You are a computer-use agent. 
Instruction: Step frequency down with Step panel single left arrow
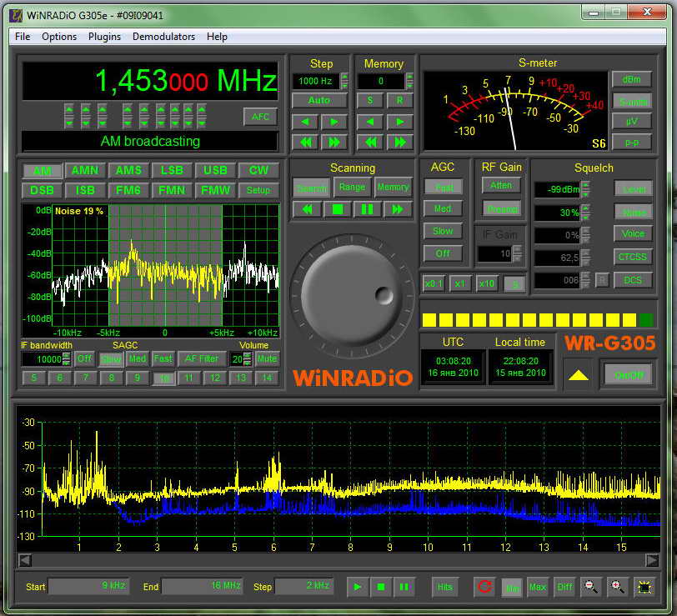pyautogui.click(x=306, y=123)
